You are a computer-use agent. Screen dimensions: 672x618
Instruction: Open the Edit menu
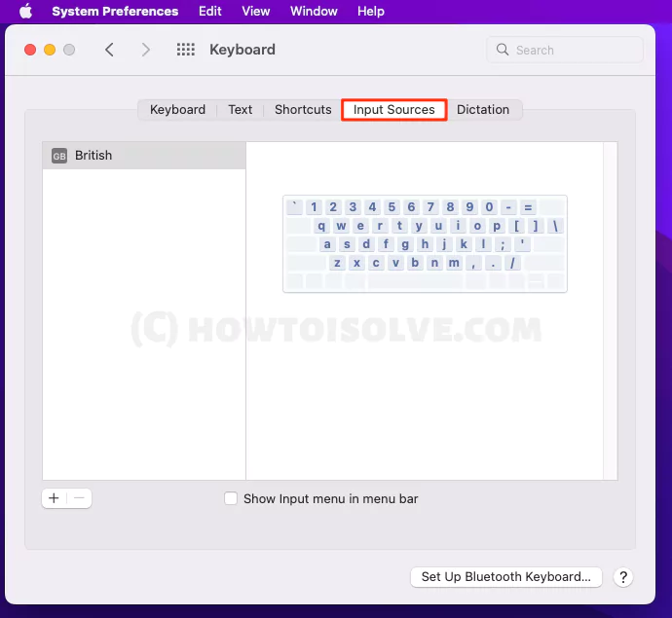(x=209, y=11)
